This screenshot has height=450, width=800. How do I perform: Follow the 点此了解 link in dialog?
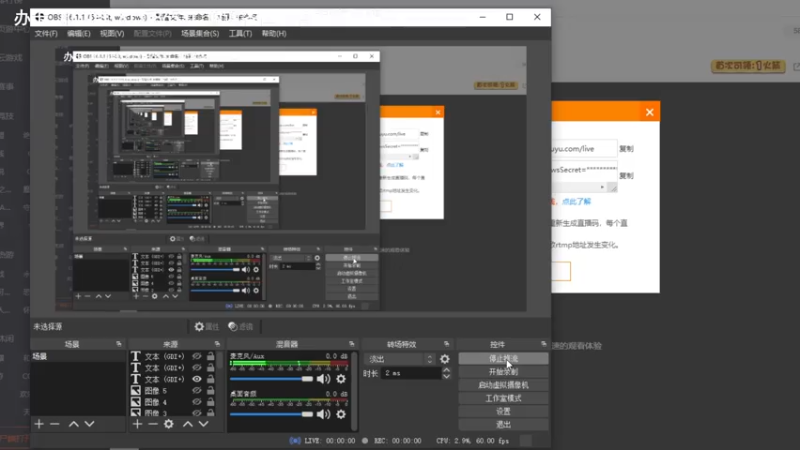(576, 202)
